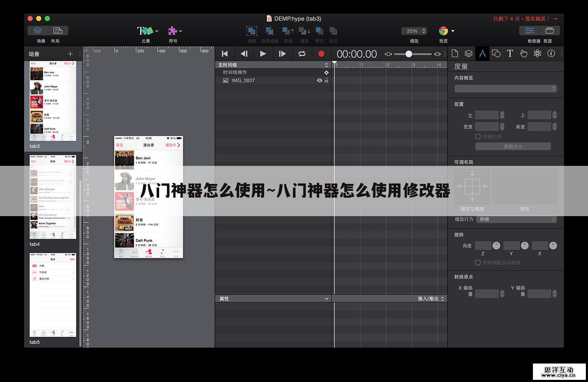Screen dimensions: 588x382
Task: Switch to Scene inspector layers icon
Action: [468, 53]
